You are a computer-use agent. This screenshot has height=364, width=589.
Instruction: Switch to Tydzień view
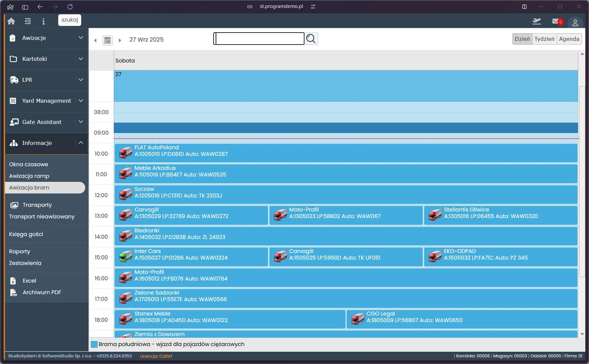point(544,39)
